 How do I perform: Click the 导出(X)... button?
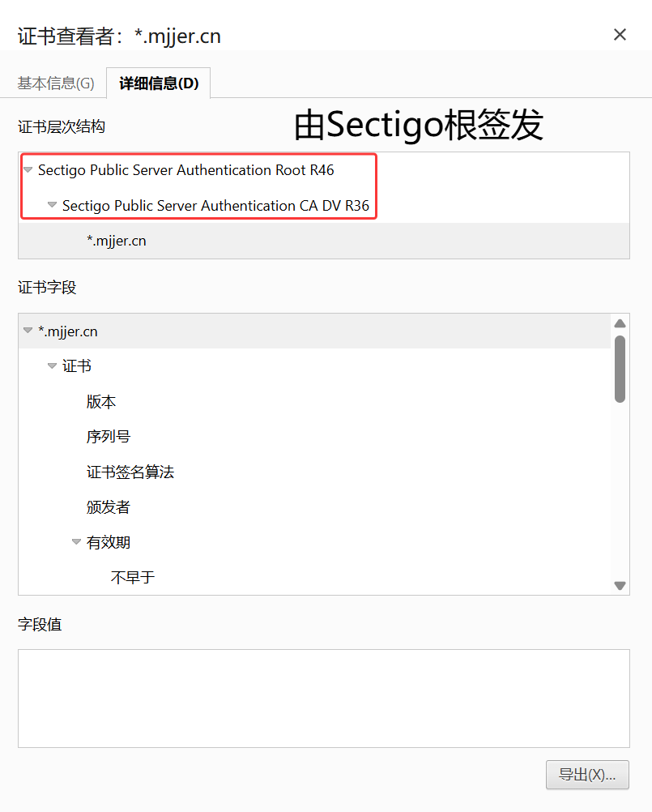tap(587, 775)
